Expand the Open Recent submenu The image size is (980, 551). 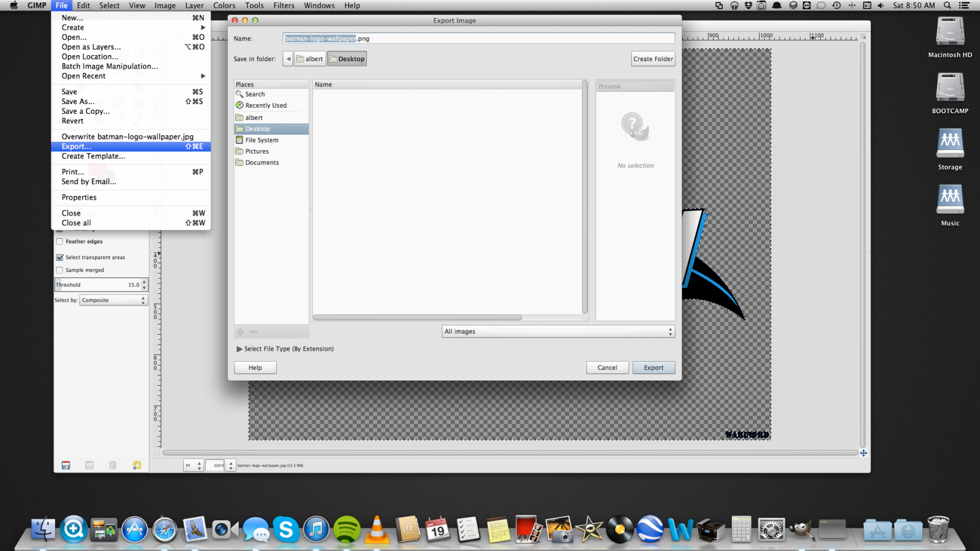131,77
